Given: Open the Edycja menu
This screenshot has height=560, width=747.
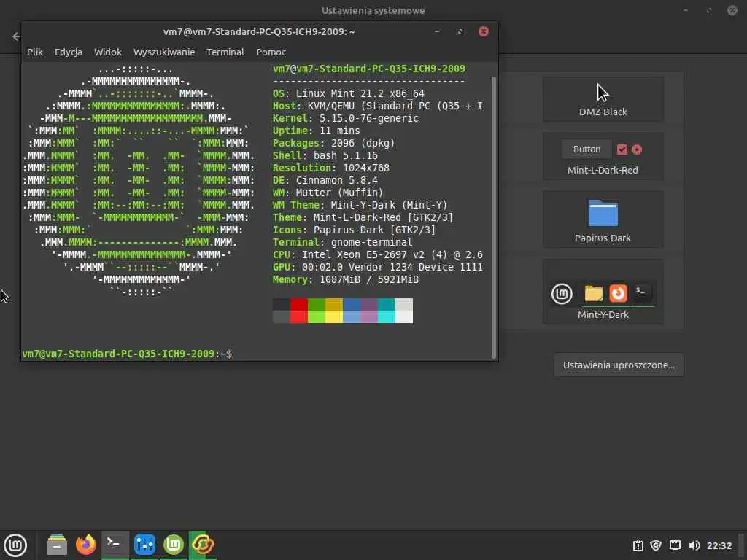Looking at the screenshot, I should coord(68,52).
